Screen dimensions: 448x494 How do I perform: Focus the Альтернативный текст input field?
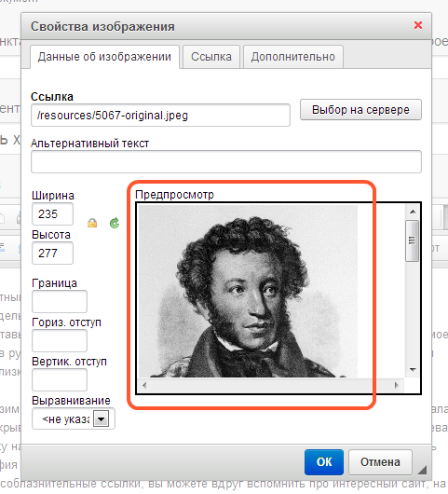tap(226, 161)
